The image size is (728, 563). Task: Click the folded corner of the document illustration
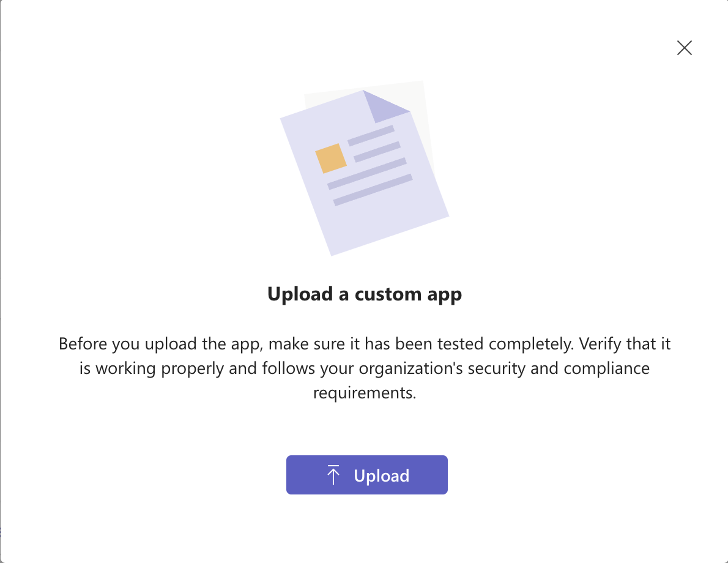point(388,107)
